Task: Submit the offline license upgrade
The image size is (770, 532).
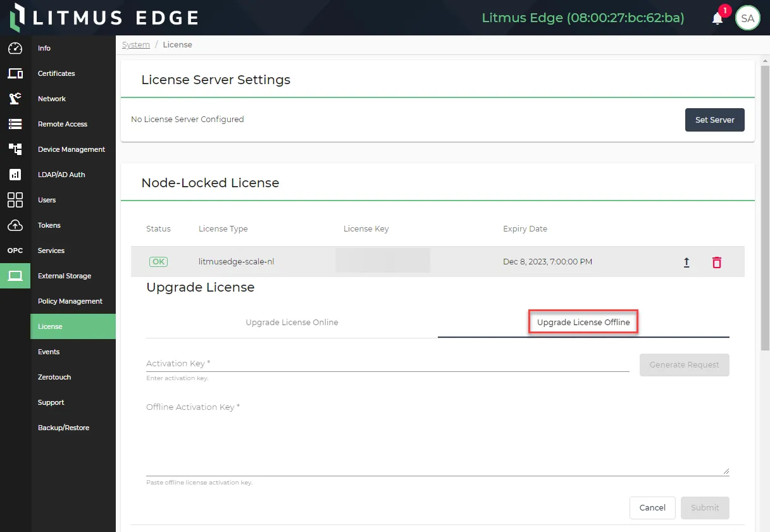Action: click(705, 508)
